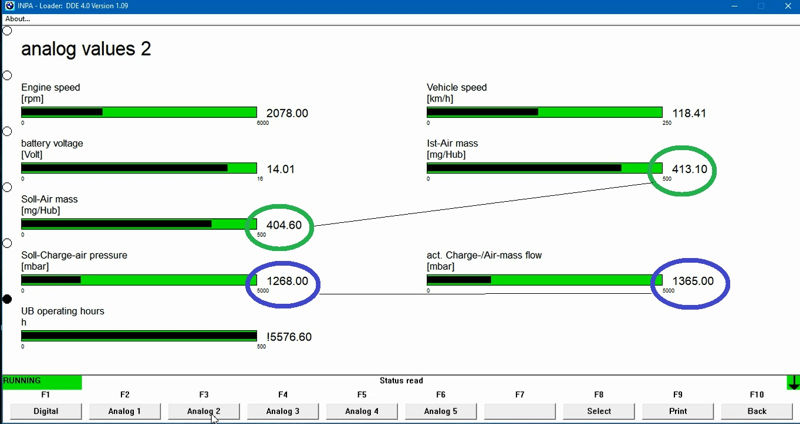Select the radio circle beside battery voltage
Viewport: 800px width, 424px height.
[8, 131]
